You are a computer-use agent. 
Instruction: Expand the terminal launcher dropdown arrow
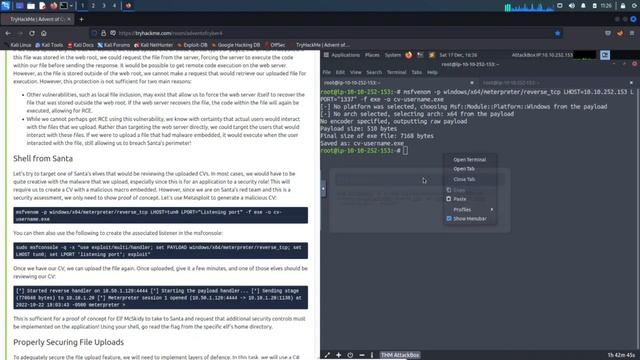click(71, 6)
